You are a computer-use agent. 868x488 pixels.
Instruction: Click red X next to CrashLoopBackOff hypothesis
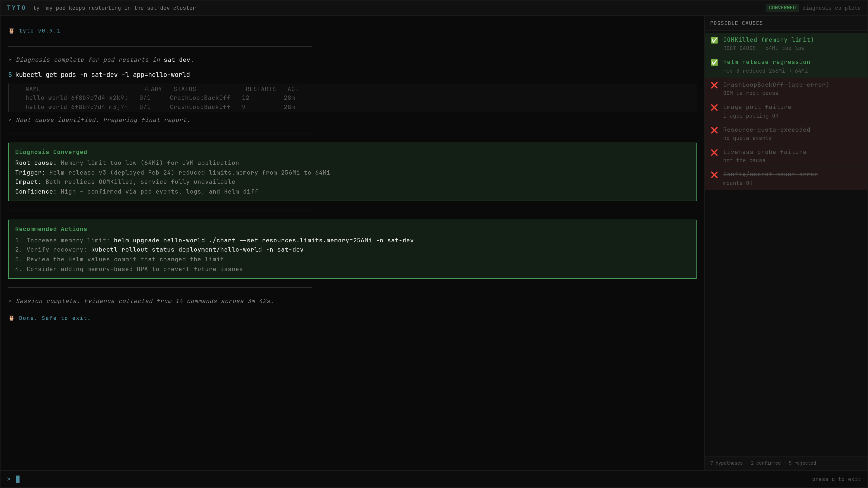click(714, 85)
